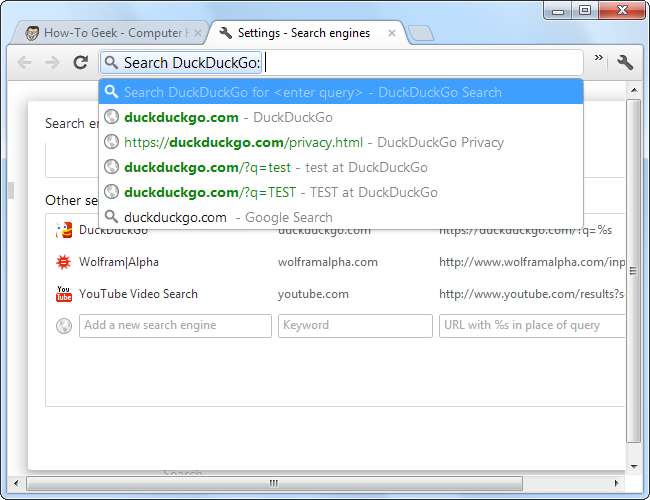Click the URL with %s input field
The image size is (650, 500).
[532, 325]
